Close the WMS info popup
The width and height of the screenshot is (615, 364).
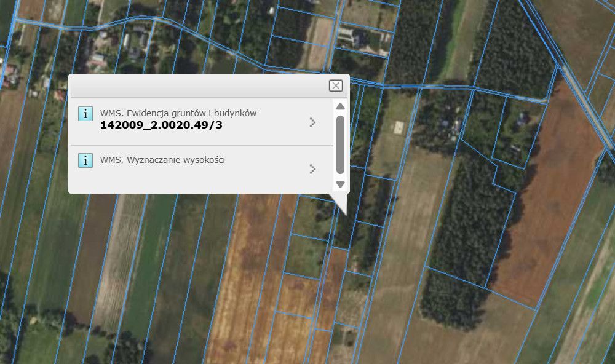pyautogui.click(x=335, y=85)
